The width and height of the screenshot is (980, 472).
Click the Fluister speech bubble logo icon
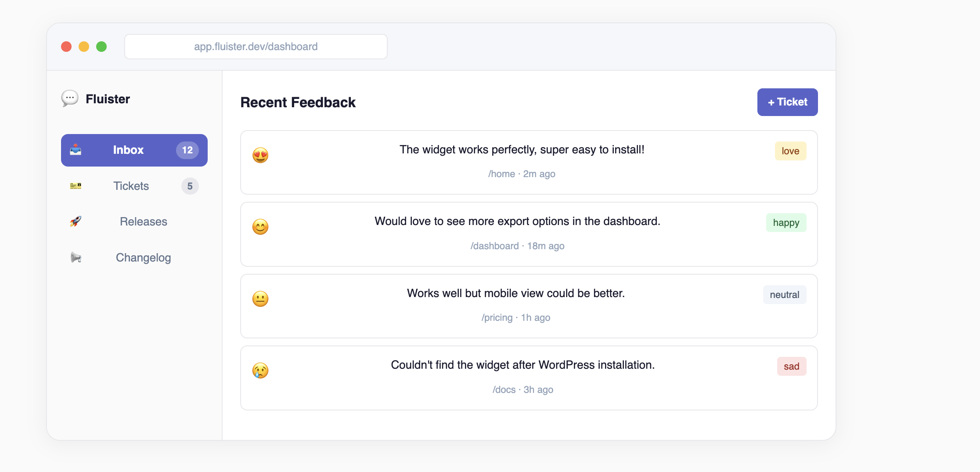70,98
